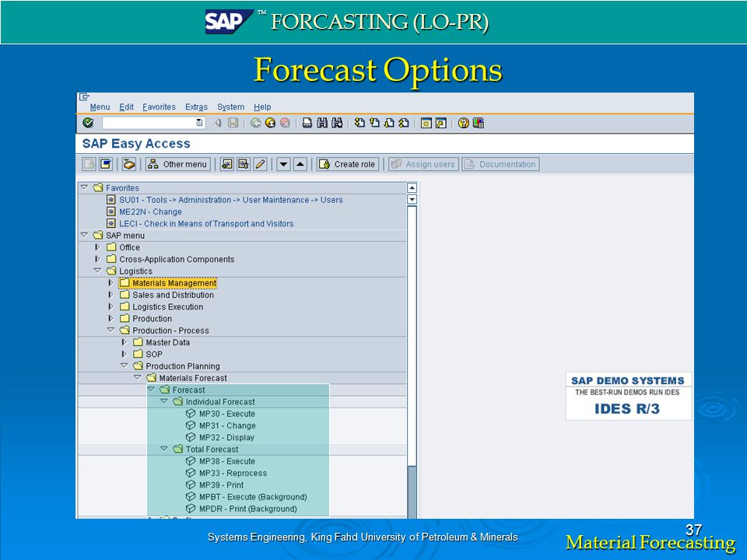Select the Master Data folder
The height and width of the screenshot is (560, 747).
coord(168,342)
